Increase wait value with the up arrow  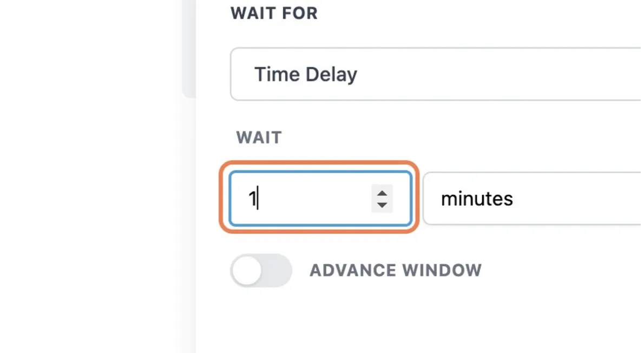coord(382,193)
